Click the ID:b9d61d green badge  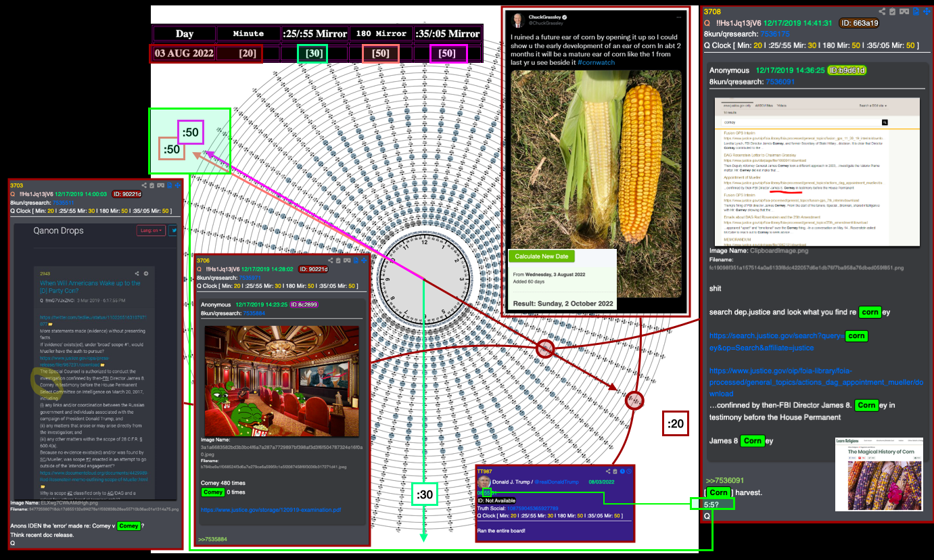(847, 70)
